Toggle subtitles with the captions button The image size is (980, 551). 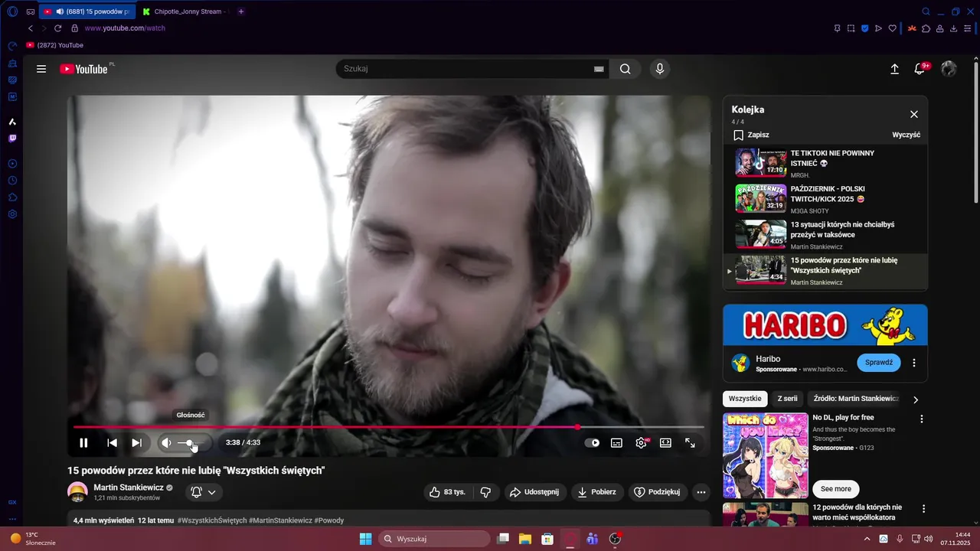click(616, 442)
